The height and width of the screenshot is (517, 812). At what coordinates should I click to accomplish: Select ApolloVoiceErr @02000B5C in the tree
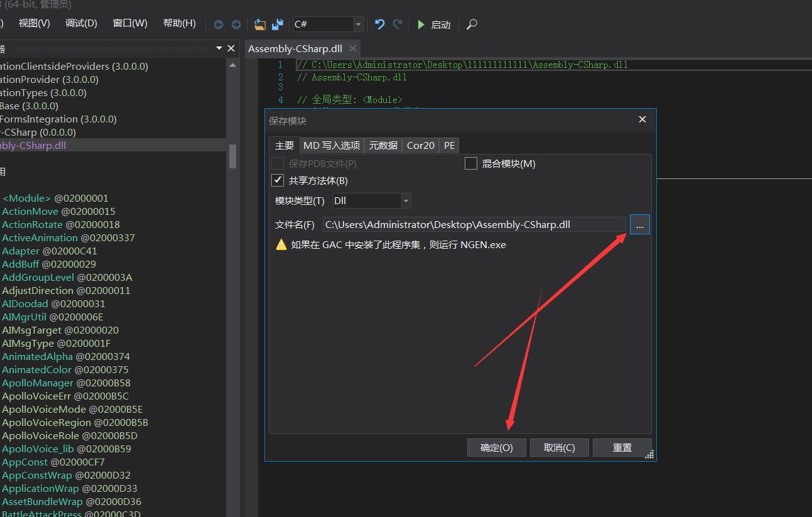pyautogui.click(x=65, y=396)
